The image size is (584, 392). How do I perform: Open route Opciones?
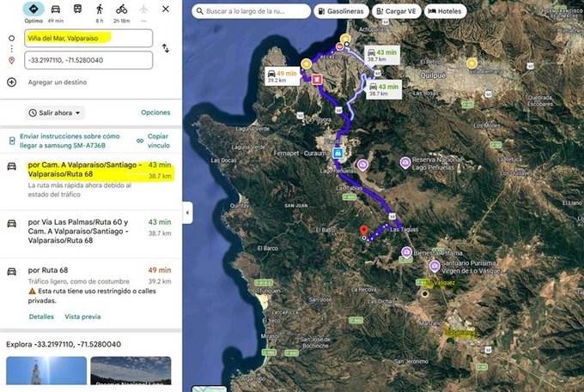[155, 112]
